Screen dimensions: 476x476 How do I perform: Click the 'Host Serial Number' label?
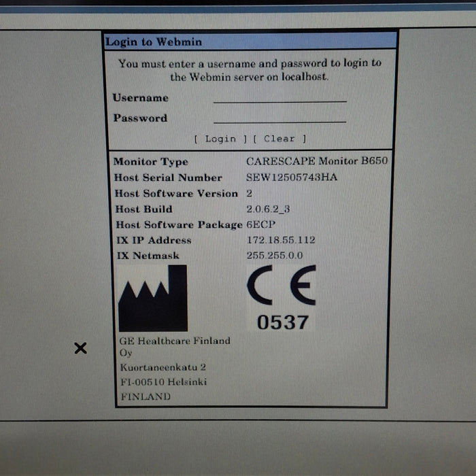pos(168,177)
